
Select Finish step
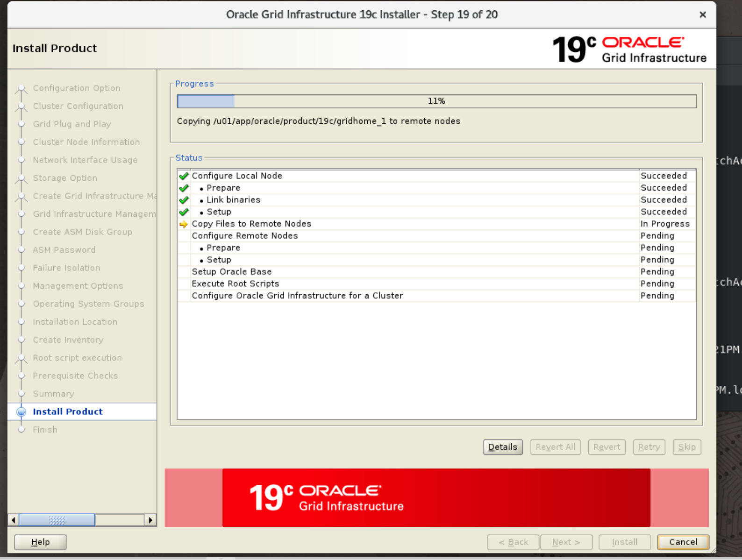(45, 430)
